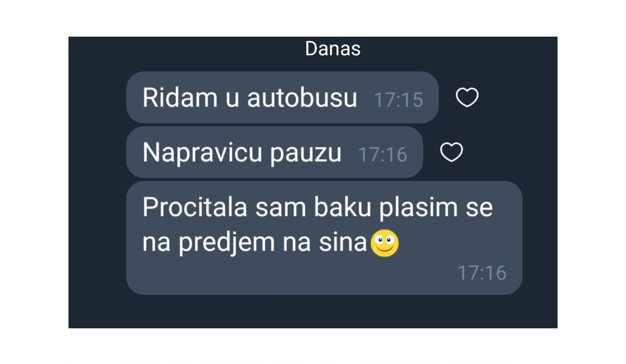Click the word "predjem" in last message
626x364 pixels.
pyautogui.click(x=227, y=244)
